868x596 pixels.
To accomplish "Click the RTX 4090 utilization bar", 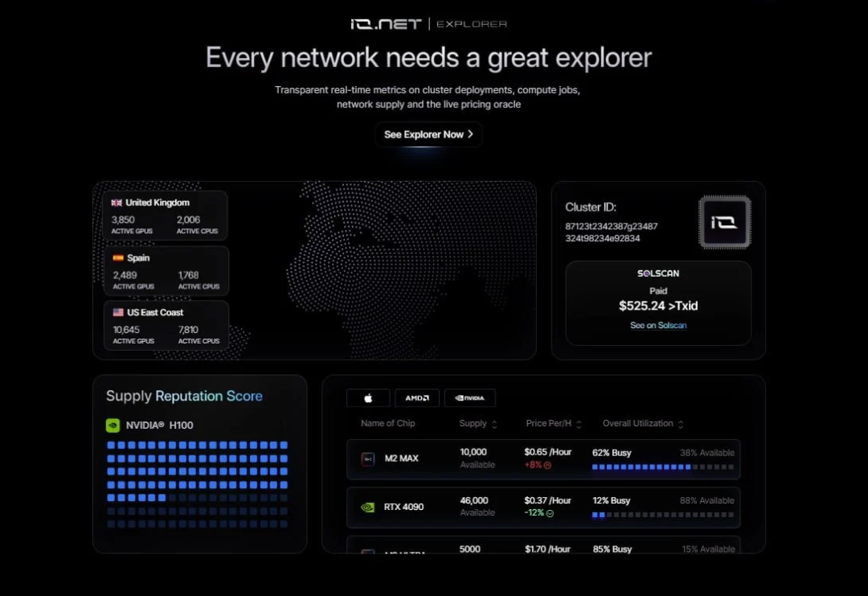I will (x=663, y=515).
